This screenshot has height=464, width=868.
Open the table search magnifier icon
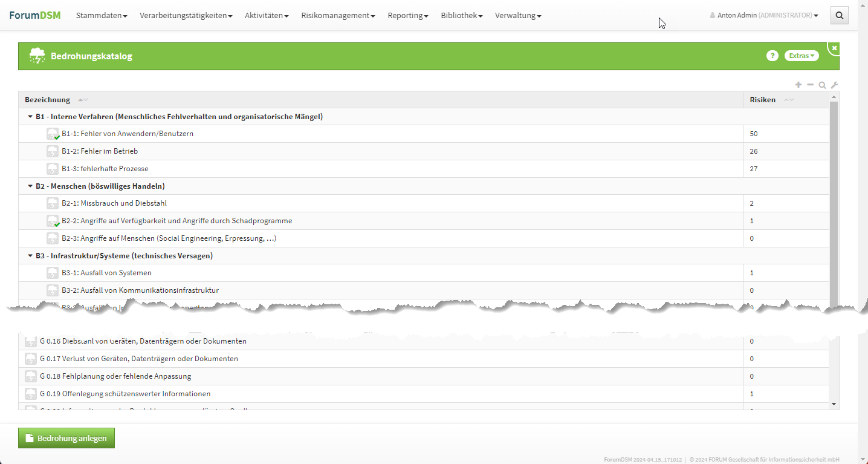tap(822, 85)
